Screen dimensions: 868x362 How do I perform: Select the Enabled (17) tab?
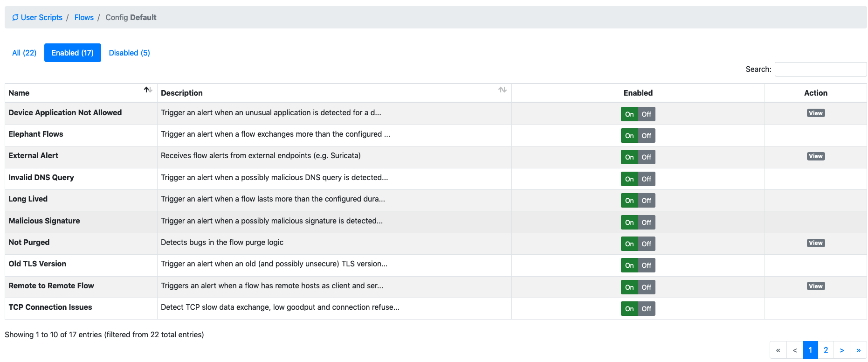[x=73, y=53]
